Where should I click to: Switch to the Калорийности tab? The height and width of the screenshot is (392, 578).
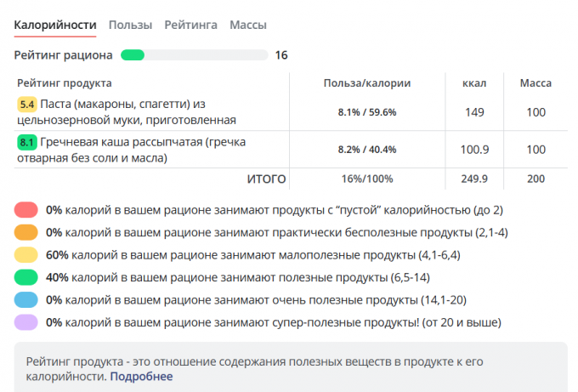click(55, 25)
